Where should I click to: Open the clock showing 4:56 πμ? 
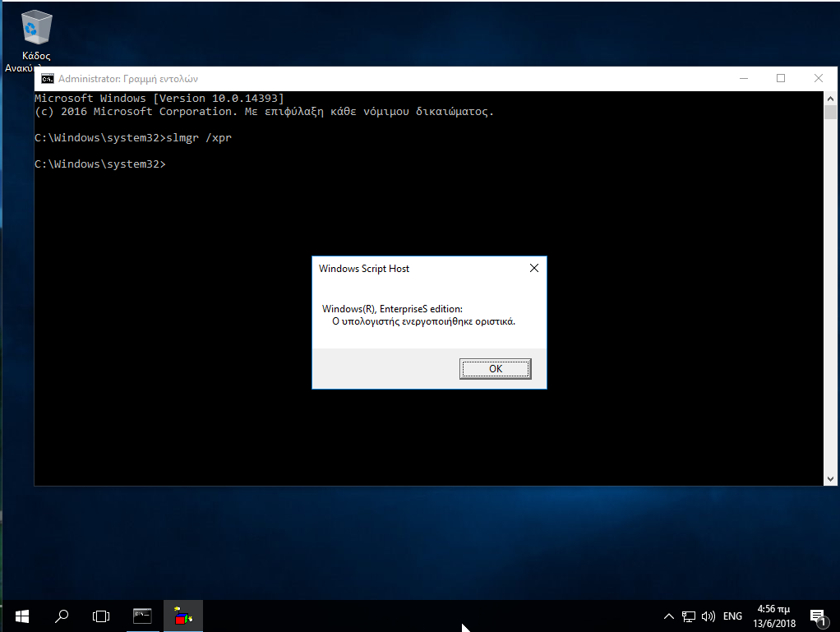pos(774,616)
